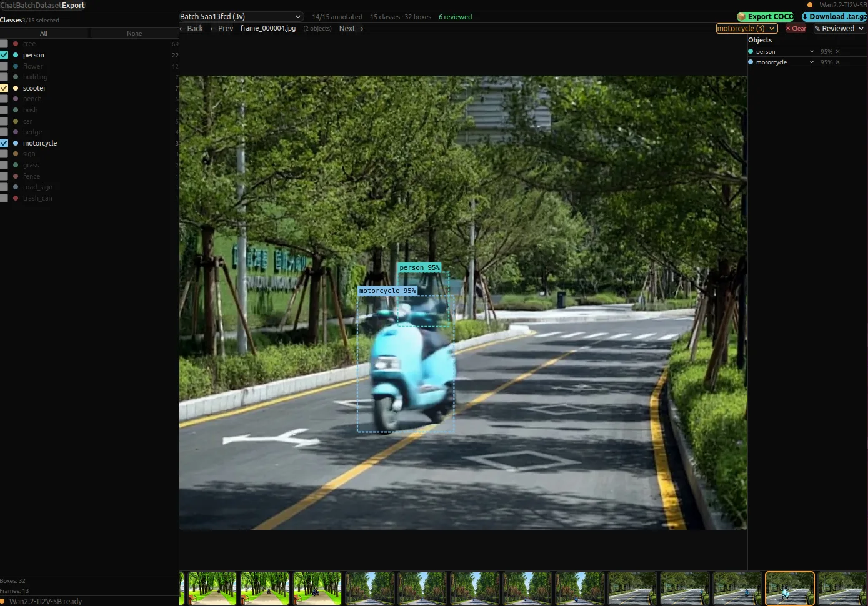Click the person object's teal color dot
868x606 pixels.
(751, 52)
